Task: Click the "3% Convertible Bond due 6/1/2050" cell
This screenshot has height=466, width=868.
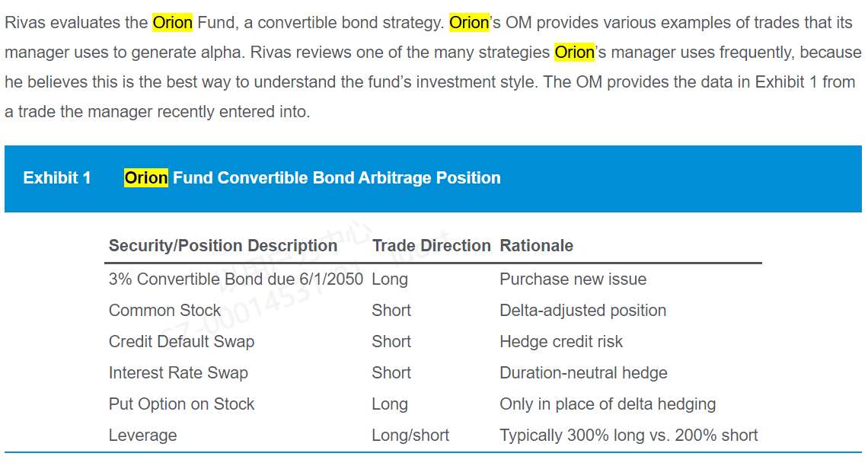Action: (x=236, y=279)
